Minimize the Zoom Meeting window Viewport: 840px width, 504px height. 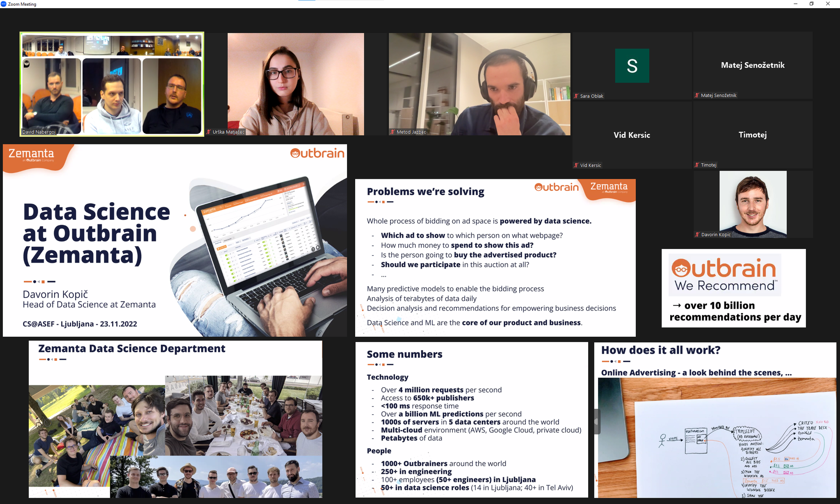pyautogui.click(x=796, y=4)
